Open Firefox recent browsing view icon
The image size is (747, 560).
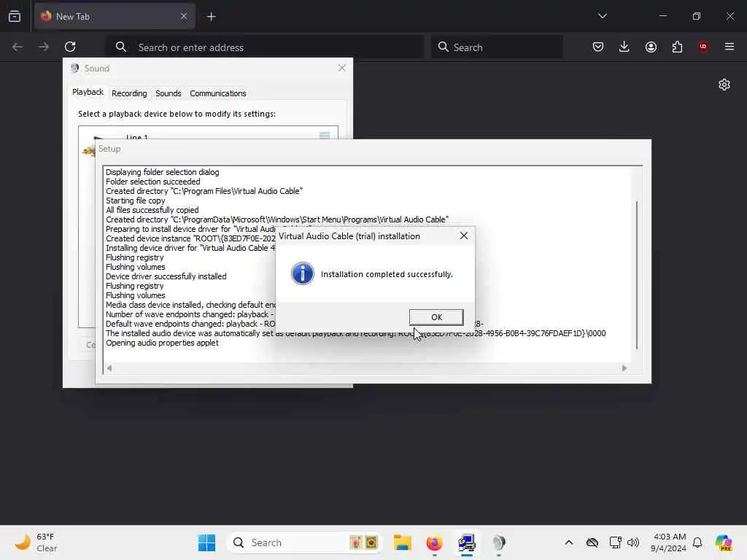click(15, 16)
